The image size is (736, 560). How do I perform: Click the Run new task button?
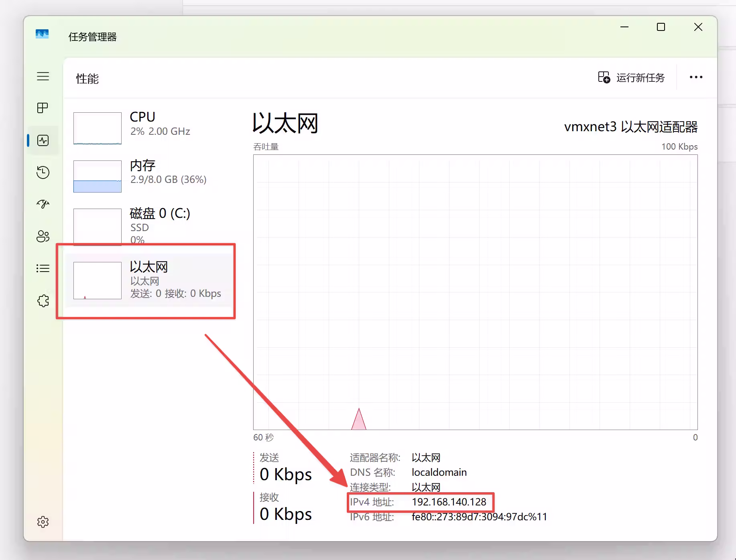[x=631, y=77]
